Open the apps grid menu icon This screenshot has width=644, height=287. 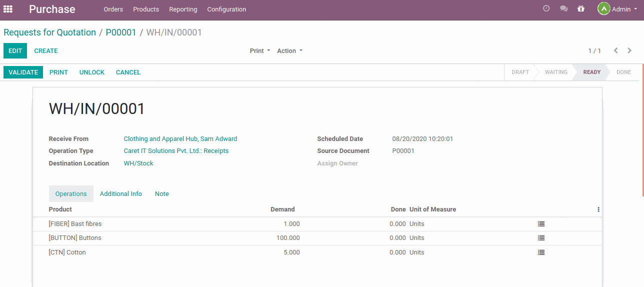coord(8,9)
